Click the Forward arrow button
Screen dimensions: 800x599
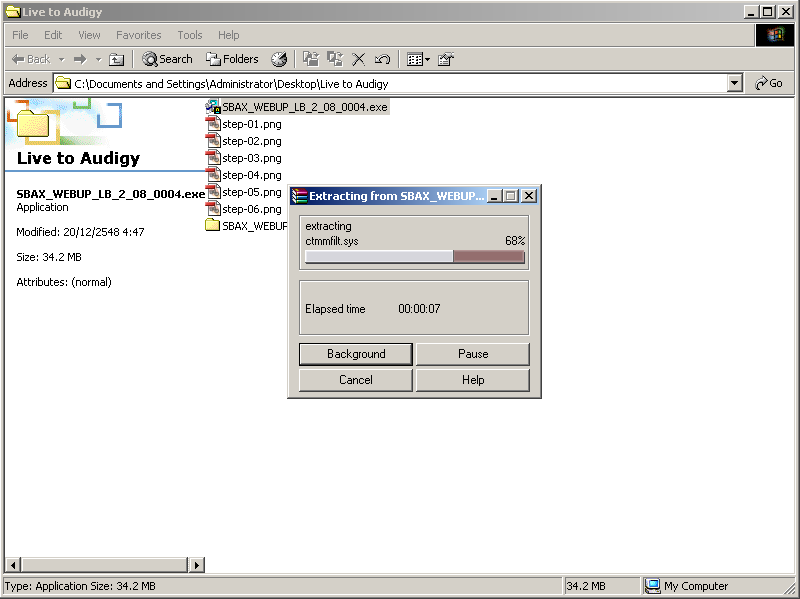click(x=80, y=59)
